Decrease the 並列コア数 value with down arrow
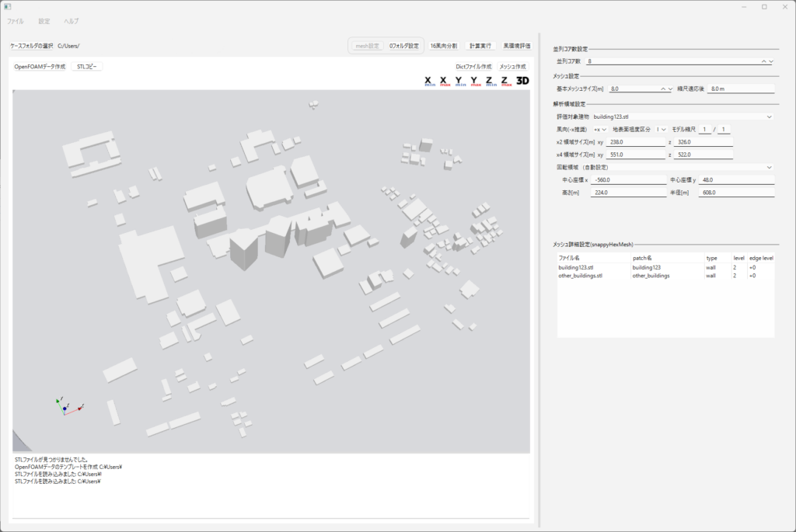 point(771,61)
